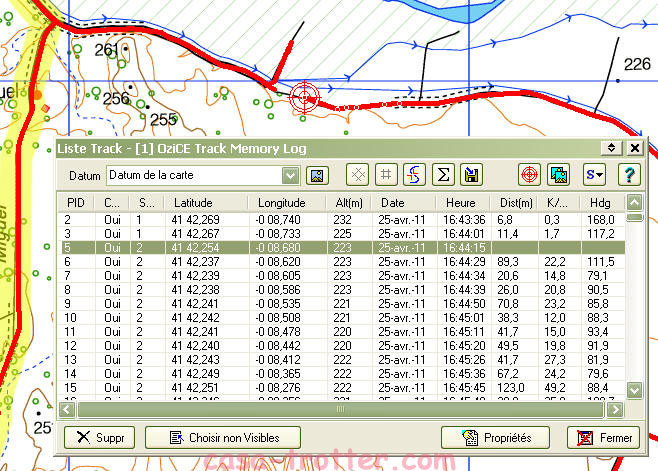Click the Alt(m) column header
Image resolution: width=658 pixels, height=471 pixels.
coord(349,203)
